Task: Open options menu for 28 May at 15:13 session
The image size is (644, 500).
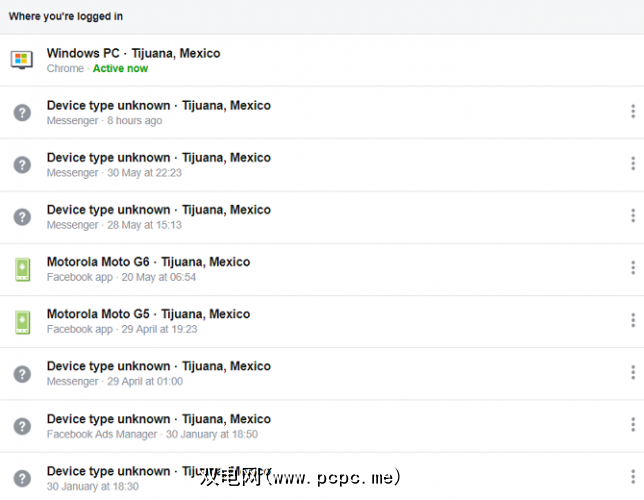Action: tap(633, 216)
